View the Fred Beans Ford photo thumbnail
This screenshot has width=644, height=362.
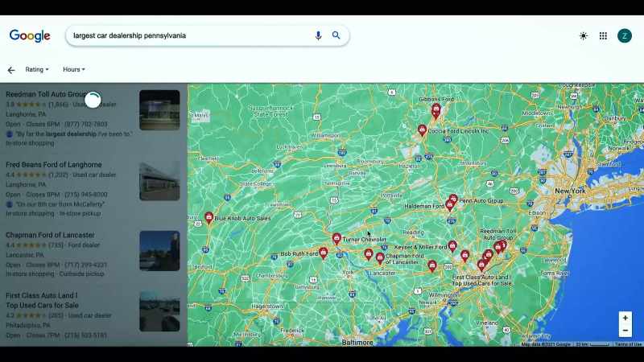tap(159, 180)
